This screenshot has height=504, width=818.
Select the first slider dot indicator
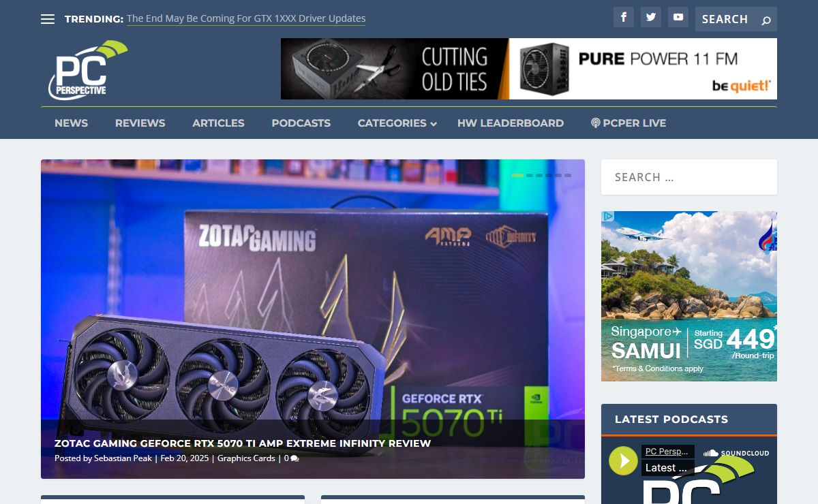517,175
